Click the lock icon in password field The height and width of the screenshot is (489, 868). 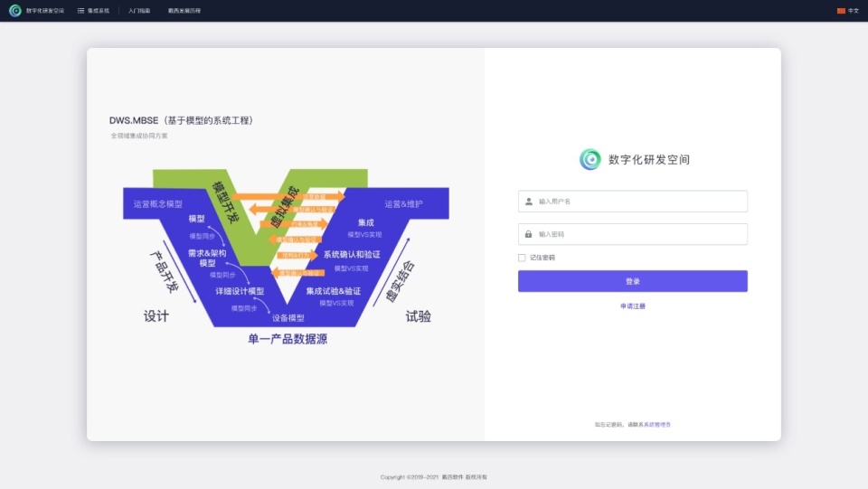point(529,234)
